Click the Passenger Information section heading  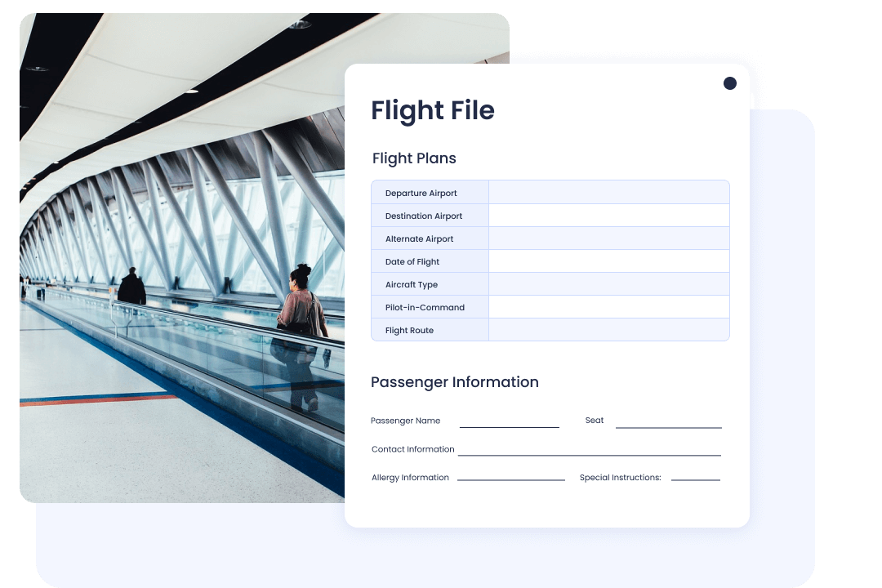456,381
